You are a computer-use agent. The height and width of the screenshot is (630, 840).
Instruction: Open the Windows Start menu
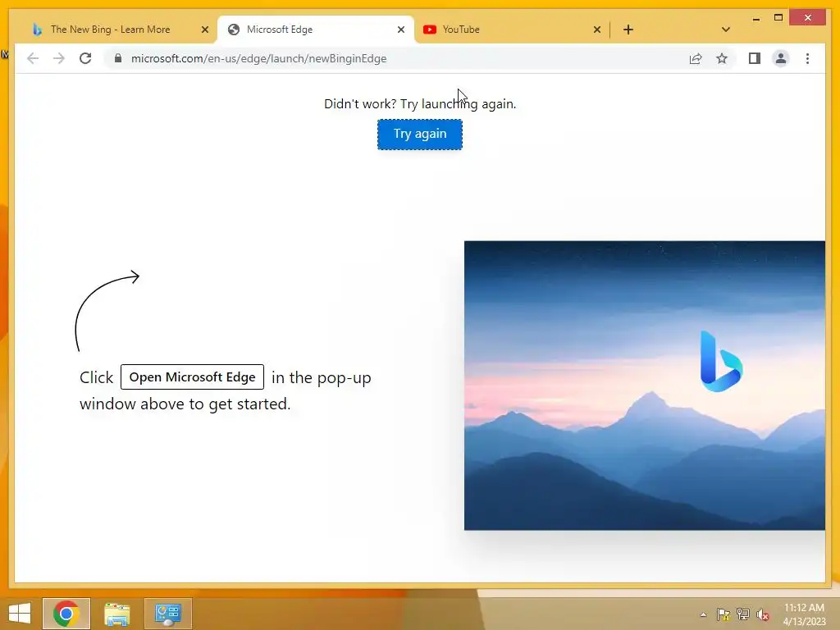(20, 614)
